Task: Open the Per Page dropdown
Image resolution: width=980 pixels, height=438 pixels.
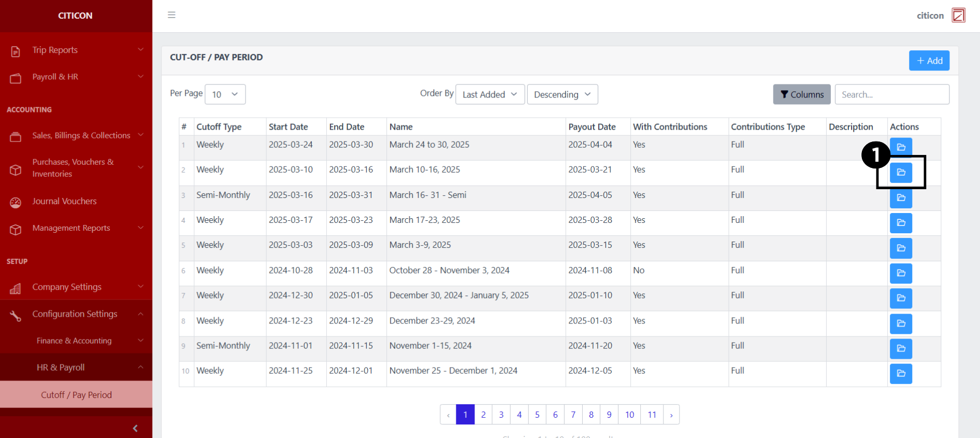Action: click(225, 94)
